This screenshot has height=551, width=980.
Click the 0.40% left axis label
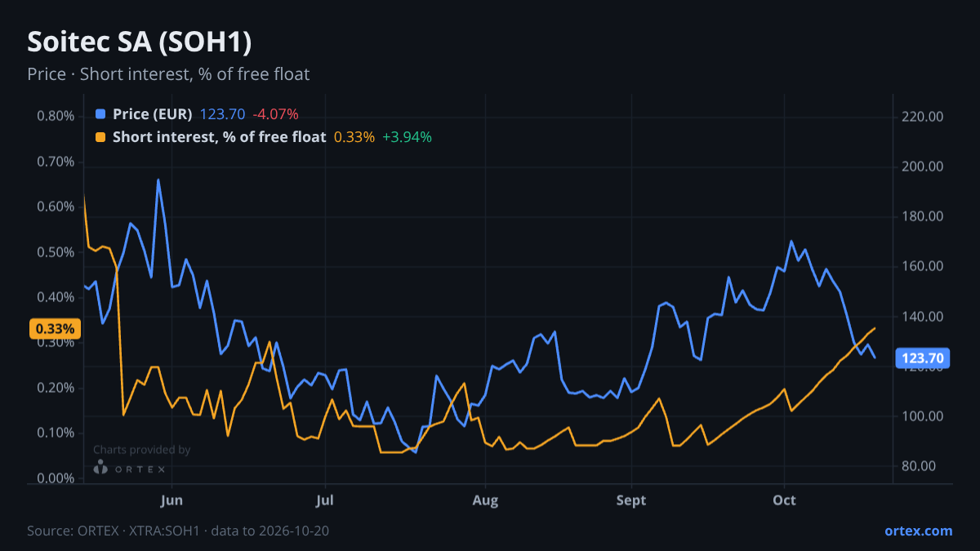[56, 297]
